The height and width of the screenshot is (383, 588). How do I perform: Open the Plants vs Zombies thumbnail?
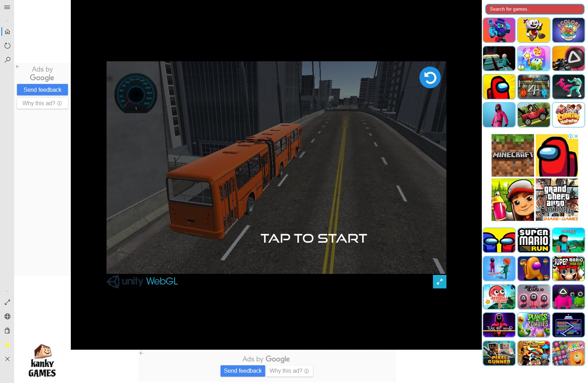533,325
